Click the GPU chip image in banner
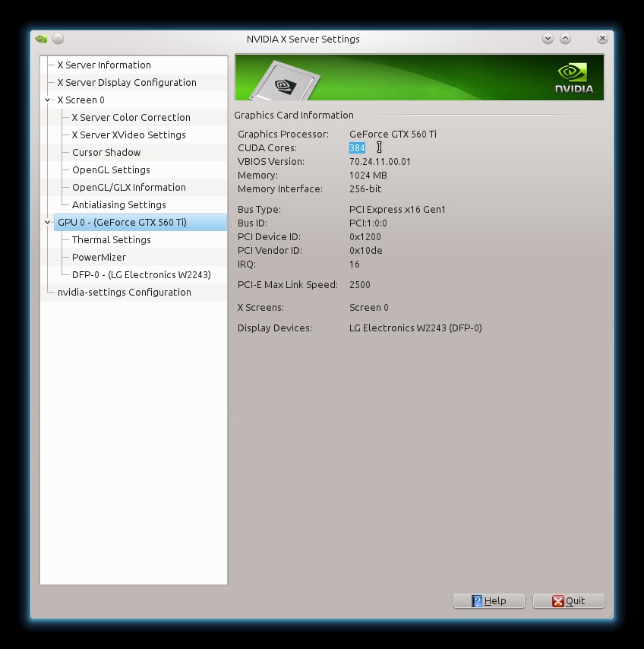Image resolution: width=644 pixels, height=649 pixels. click(x=285, y=81)
